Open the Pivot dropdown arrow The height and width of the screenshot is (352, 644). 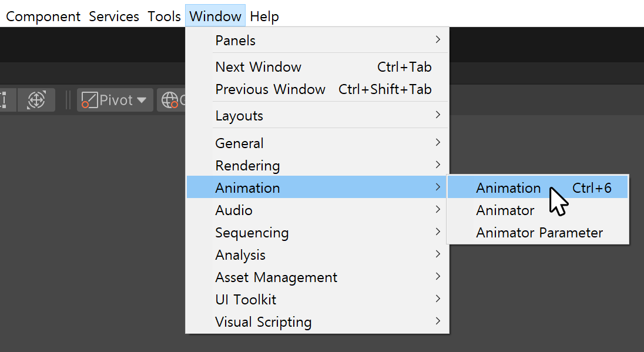[142, 100]
